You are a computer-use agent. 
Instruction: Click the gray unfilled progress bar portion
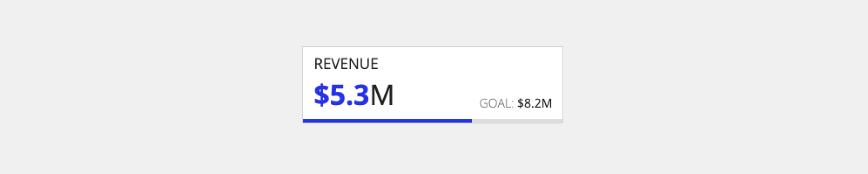[517, 121]
